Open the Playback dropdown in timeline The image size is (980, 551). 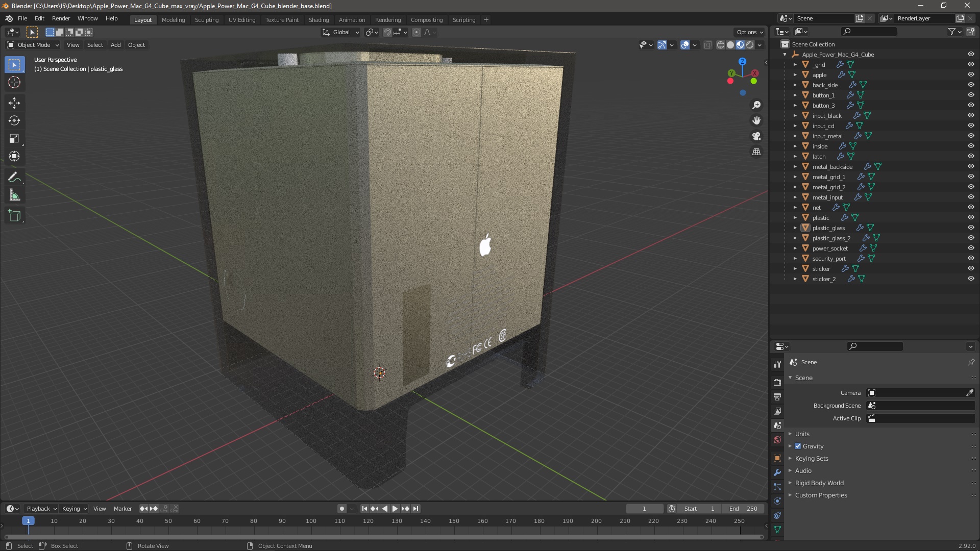click(x=41, y=509)
